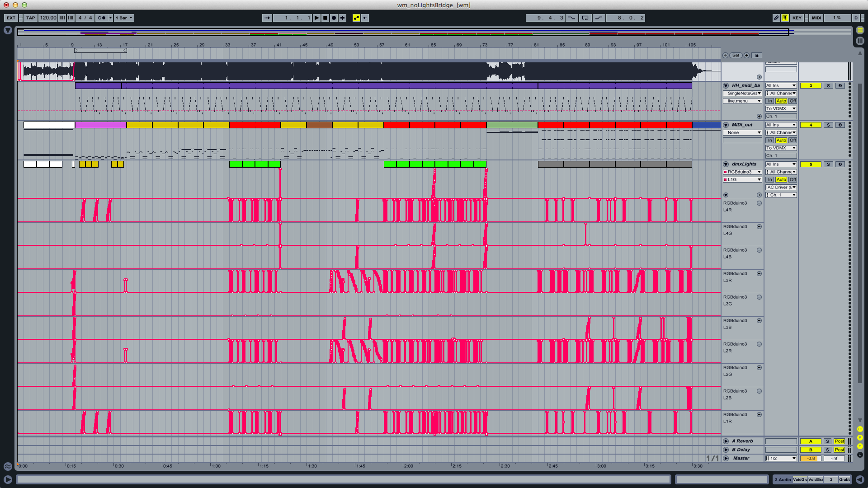Unfold the A Reverb return track
Screen dimensions: 868x488
(x=726, y=441)
